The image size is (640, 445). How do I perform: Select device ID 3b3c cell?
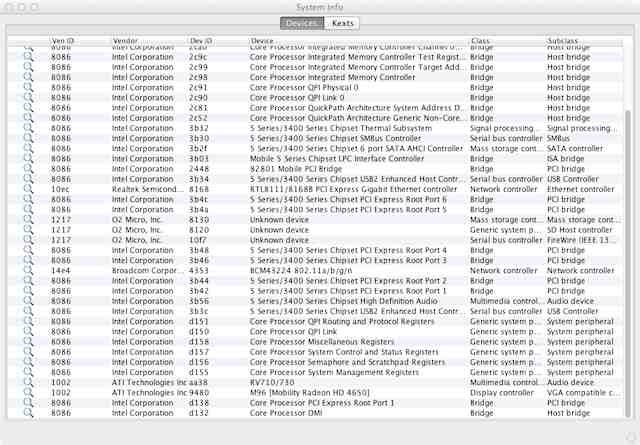(x=199, y=311)
